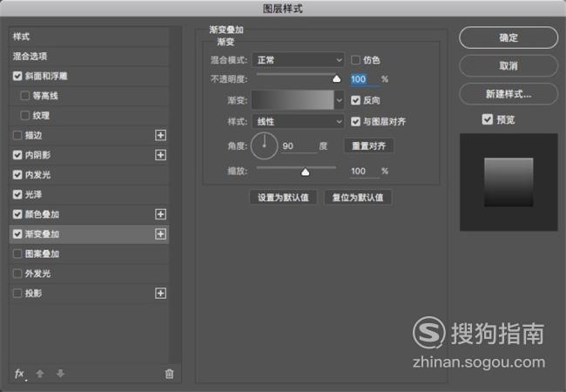Enable the 描边 checkbox
The height and width of the screenshot is (392, 566).
coord(17,135)
